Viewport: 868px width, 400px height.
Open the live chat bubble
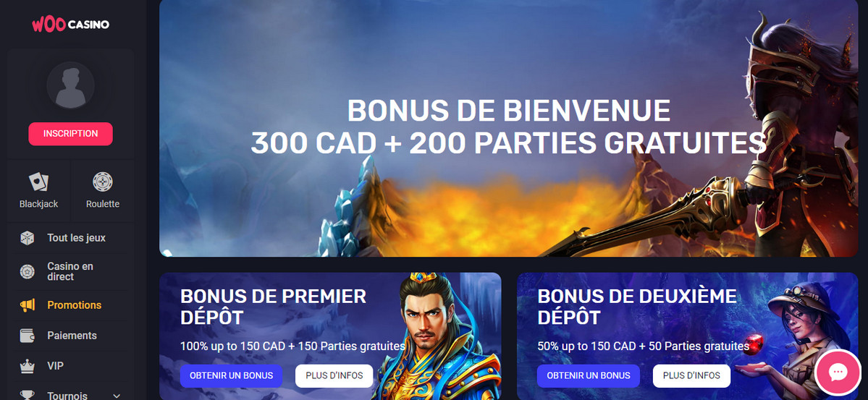[x=838, y=372]
